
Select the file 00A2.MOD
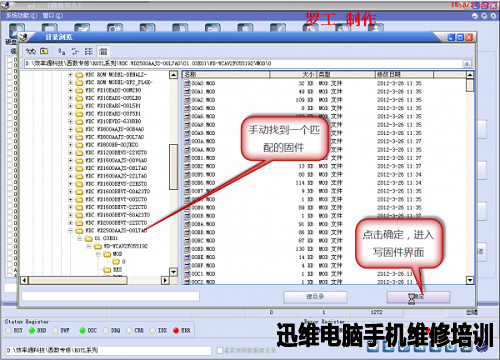pyautogui.click(x=203, y=100)
